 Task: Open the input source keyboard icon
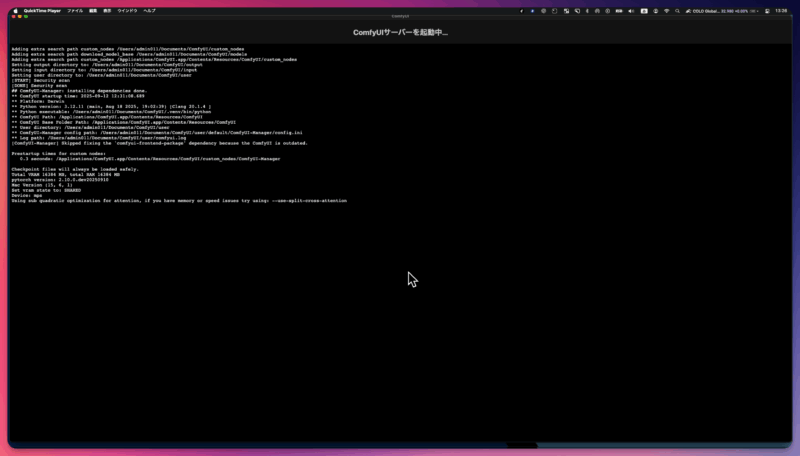644,11
